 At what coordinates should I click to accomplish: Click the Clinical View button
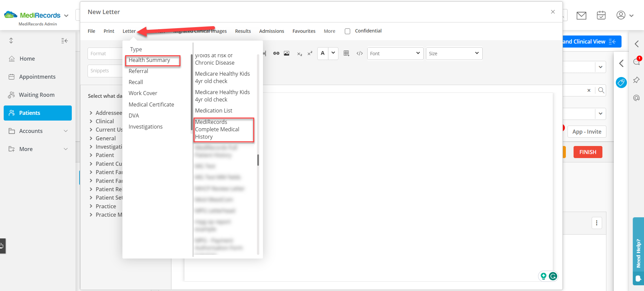tap(592, 42)
